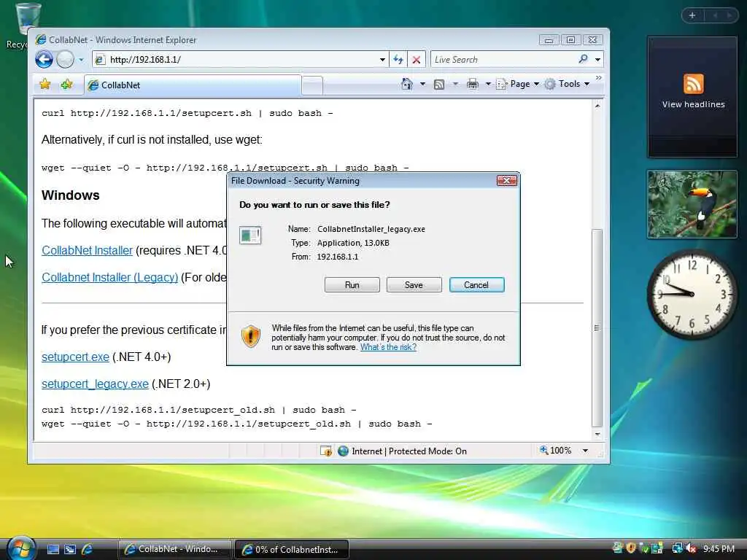This screenshot has width=747, height=560.
Task: Click the Live Search input box
Action: pos(503,60)
